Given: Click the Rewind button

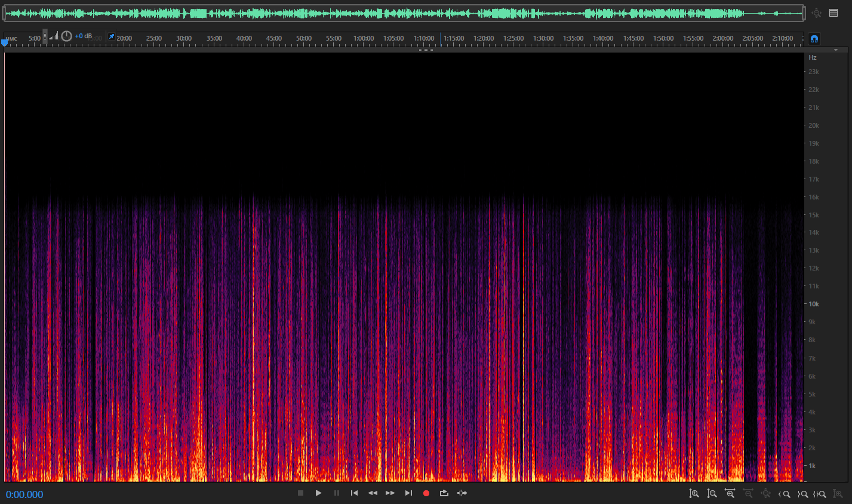Looking at the screenshot, I should tap(373, 493).
